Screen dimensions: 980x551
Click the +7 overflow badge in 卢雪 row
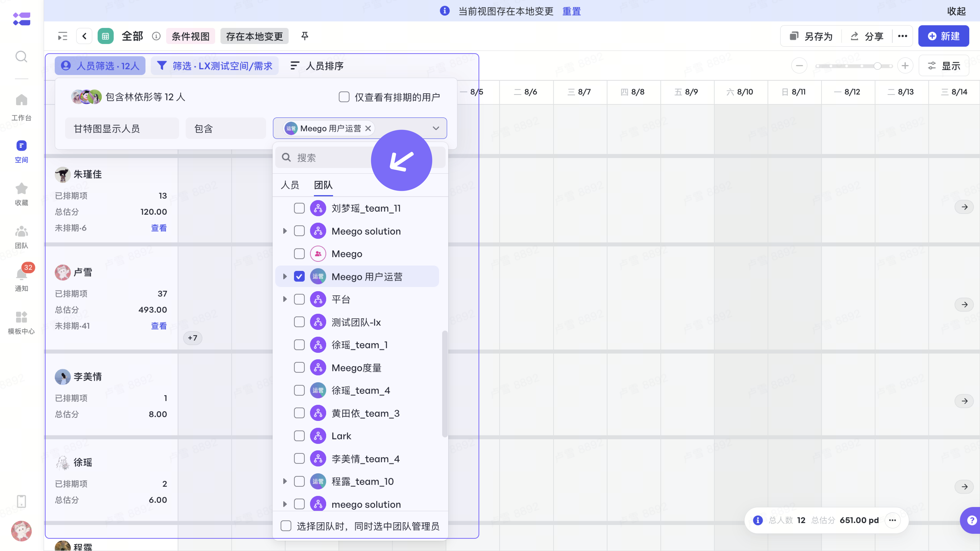[193, 338]
